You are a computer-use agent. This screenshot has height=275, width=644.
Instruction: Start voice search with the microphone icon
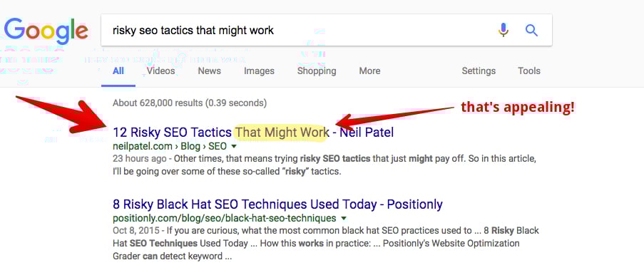(504, 30)
